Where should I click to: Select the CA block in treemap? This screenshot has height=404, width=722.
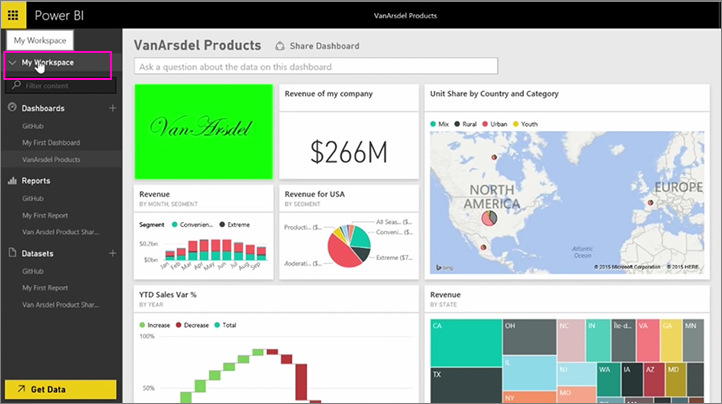pyautogui.click(x=466, y=343)
